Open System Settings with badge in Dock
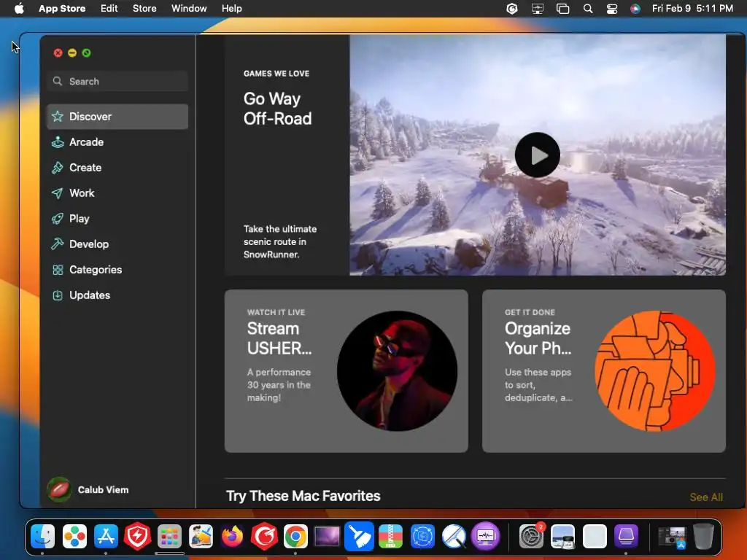 point(531,537)
